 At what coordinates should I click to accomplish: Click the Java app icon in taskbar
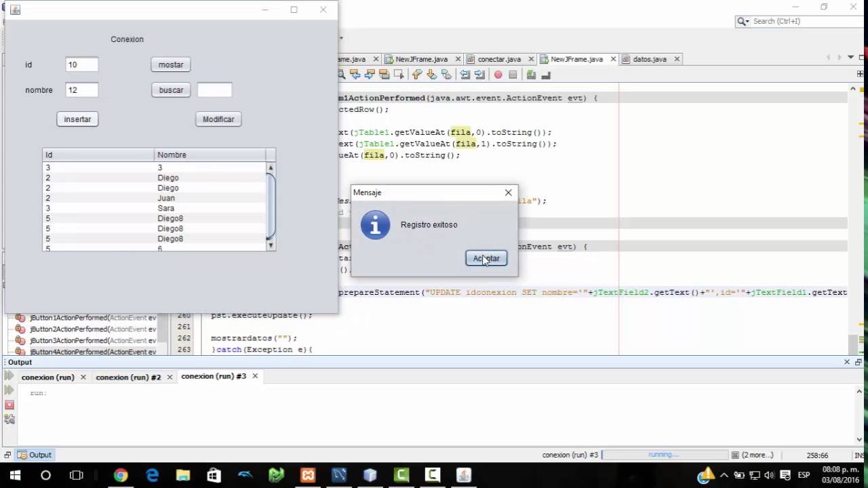point(464,475)
